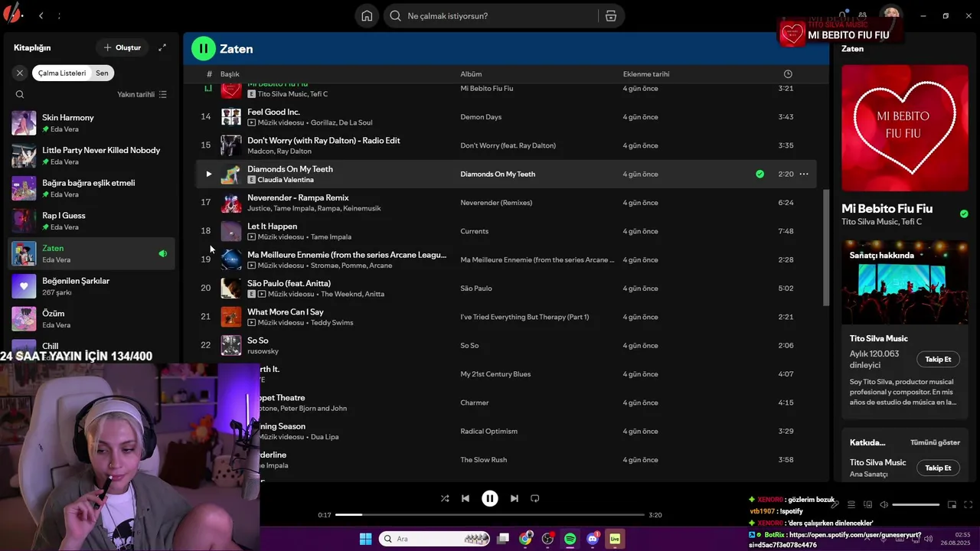This screenshot has height=551, width=980.
Task: Open Windows Start menu
Action: [x=365, y=539]
